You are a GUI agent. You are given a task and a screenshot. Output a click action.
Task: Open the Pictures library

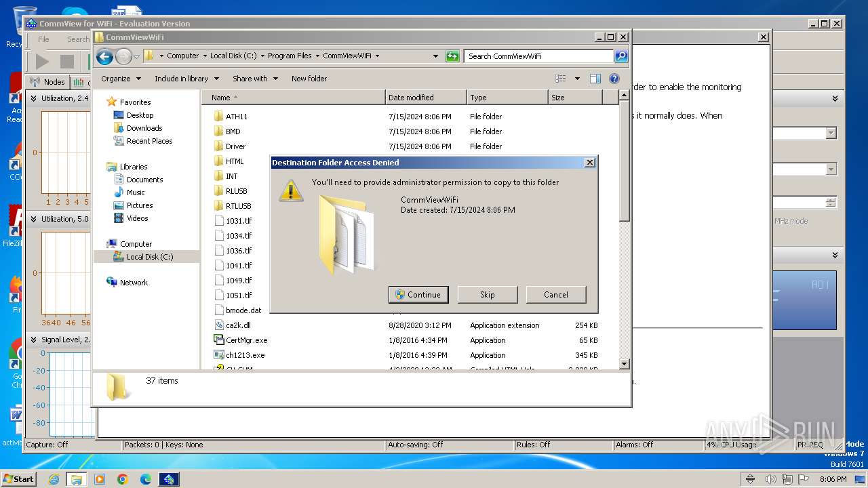coord(140,205)
